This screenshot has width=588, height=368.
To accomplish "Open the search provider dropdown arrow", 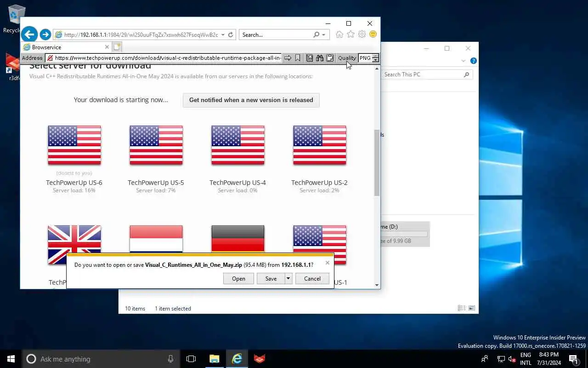I will (x=324, y=35).
